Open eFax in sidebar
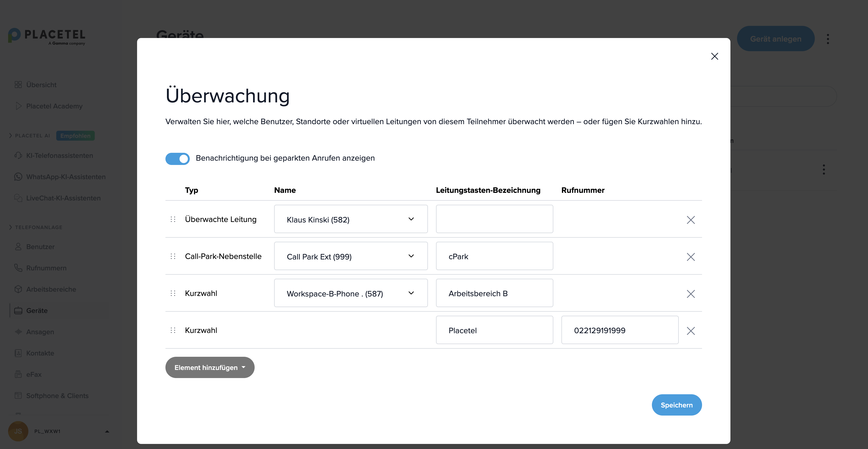This screenshot has height=449, width=868. tap(34, 375)
